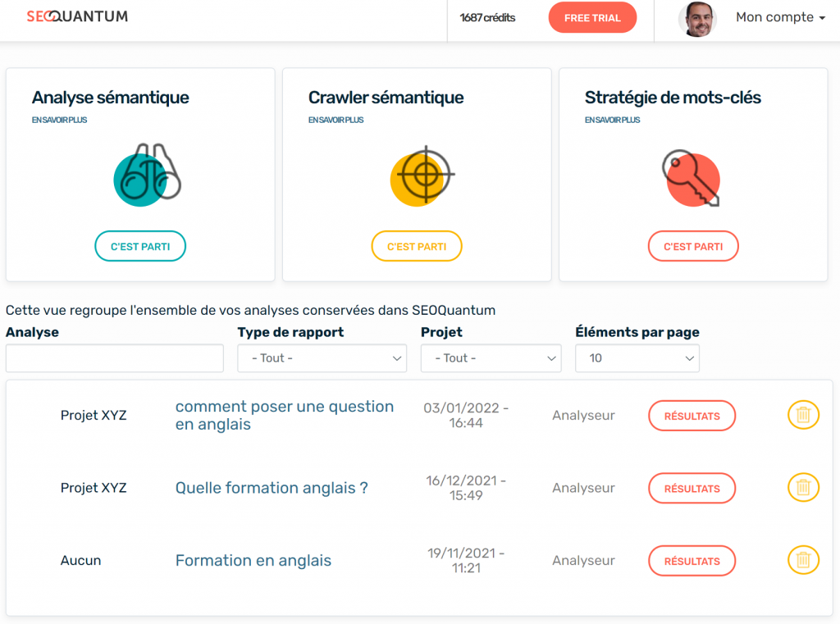840x624 pixels.
Task: Expand the Projet filter dropdown
Action: click(491, 358)
